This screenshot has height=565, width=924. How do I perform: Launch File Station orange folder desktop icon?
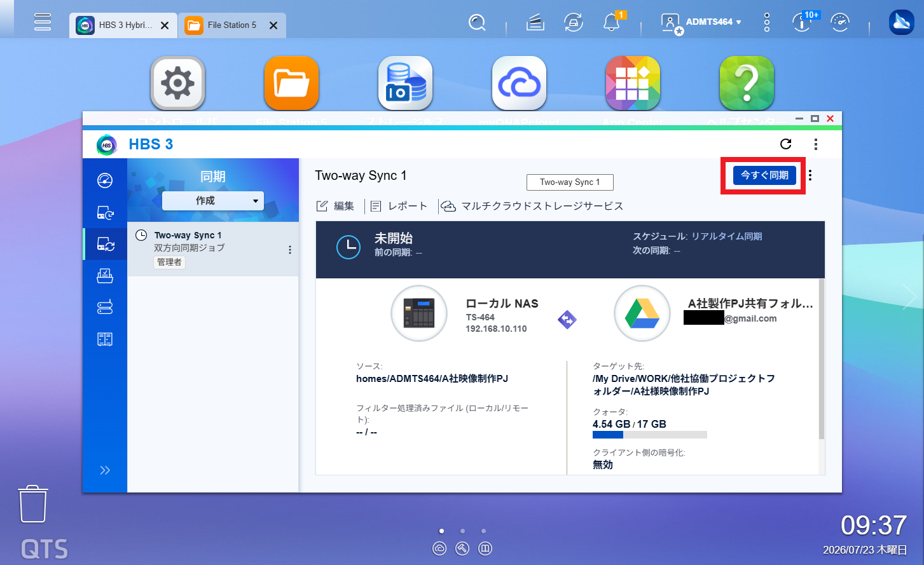pos(291,83)
